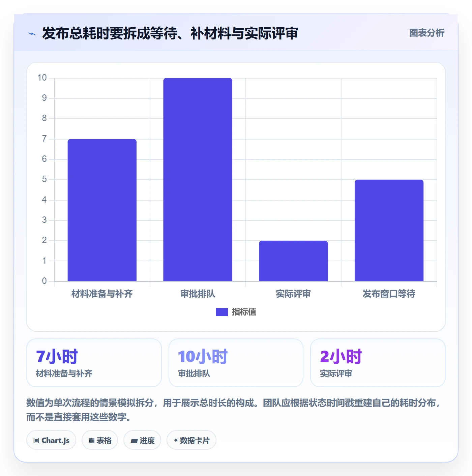Click the 实际评审 x-axis label
472x476 pixels.
point(293,294)
